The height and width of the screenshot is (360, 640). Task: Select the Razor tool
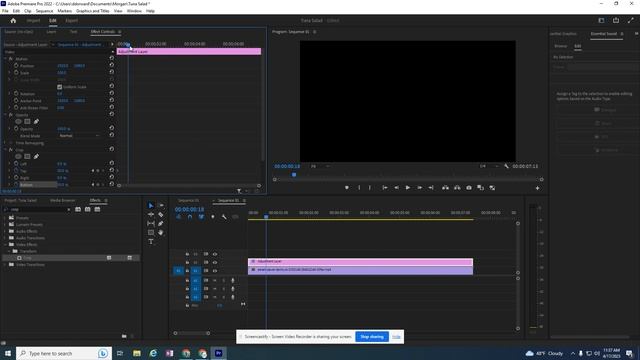coord(161,214)
